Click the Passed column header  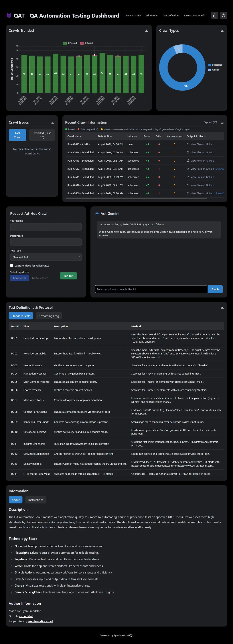click(147, 136)
